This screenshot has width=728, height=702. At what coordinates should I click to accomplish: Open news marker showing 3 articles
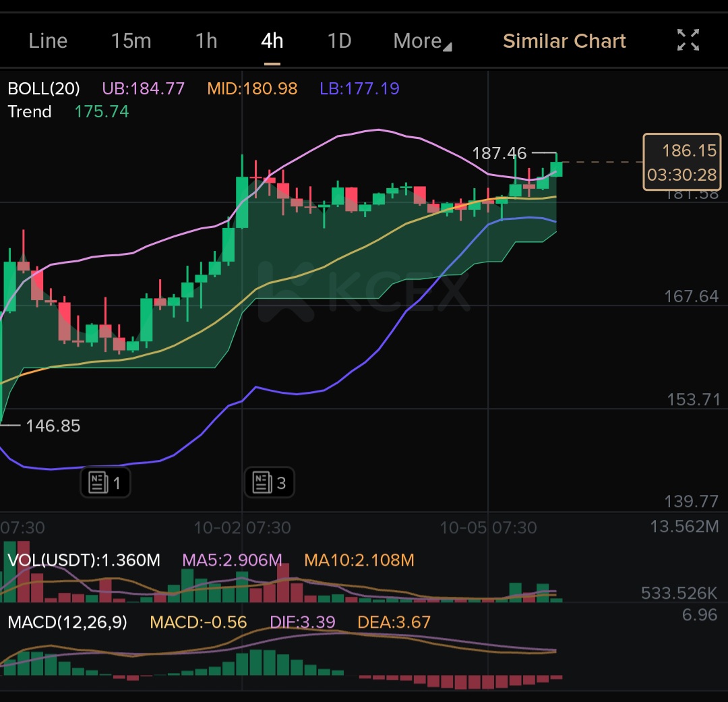[269, 482]
